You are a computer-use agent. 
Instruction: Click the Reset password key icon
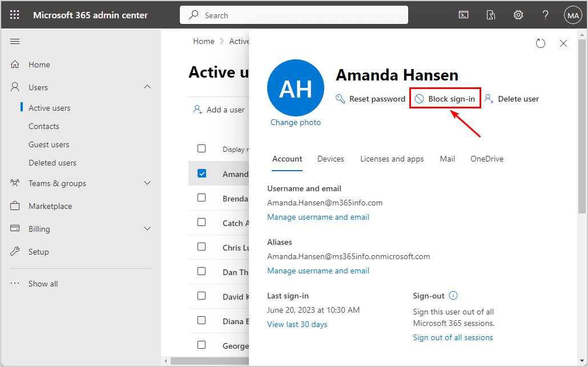(x=340, y=99)
